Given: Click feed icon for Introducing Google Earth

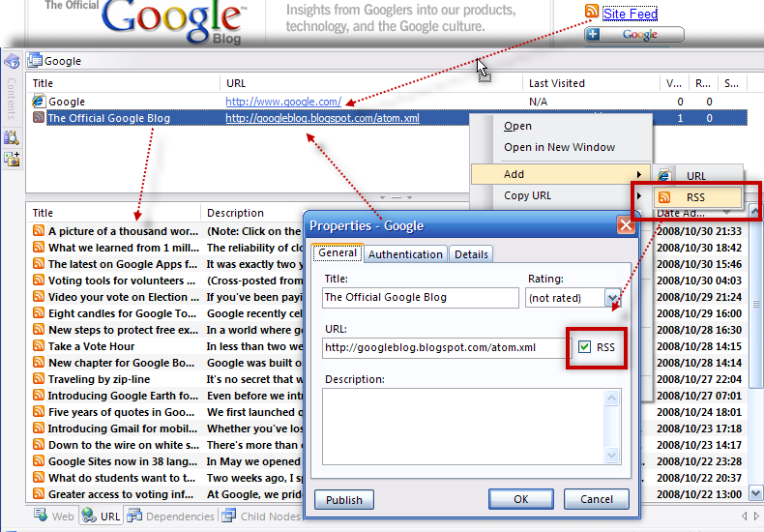Looking at the screenshot, I should pos(39,395).
